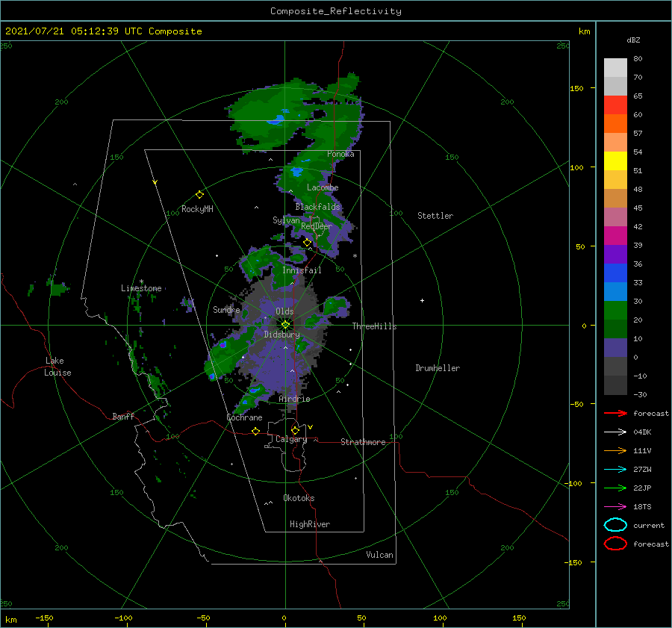
Task: Click the Ponoka town label
Action: (340, 154)
